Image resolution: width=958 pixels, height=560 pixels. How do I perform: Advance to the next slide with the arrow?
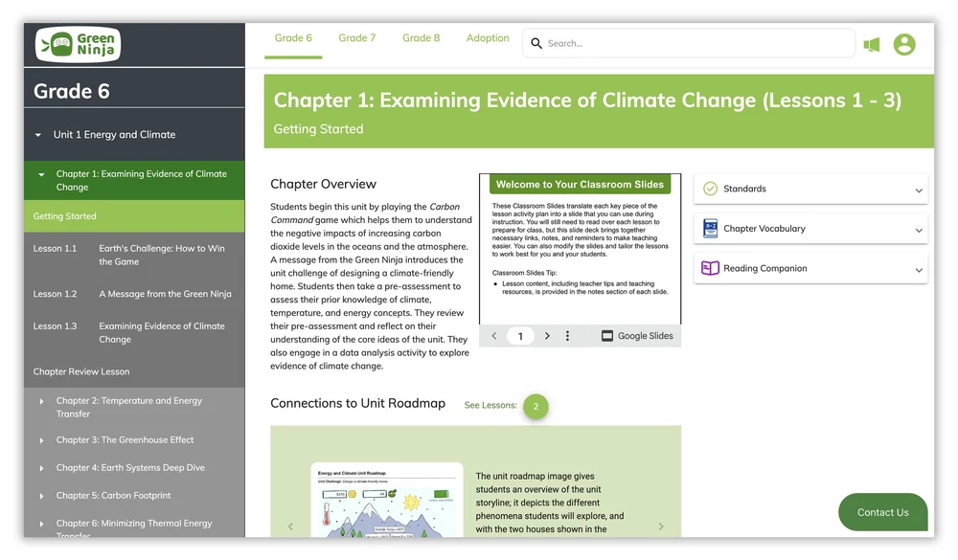pos(546,335)
